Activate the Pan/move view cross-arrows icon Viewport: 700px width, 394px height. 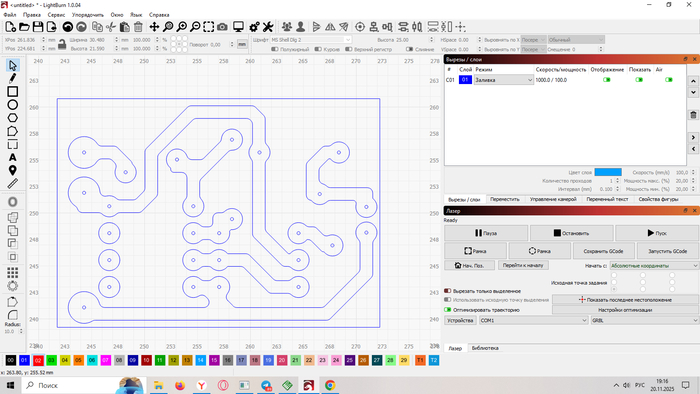click(154, 27)
